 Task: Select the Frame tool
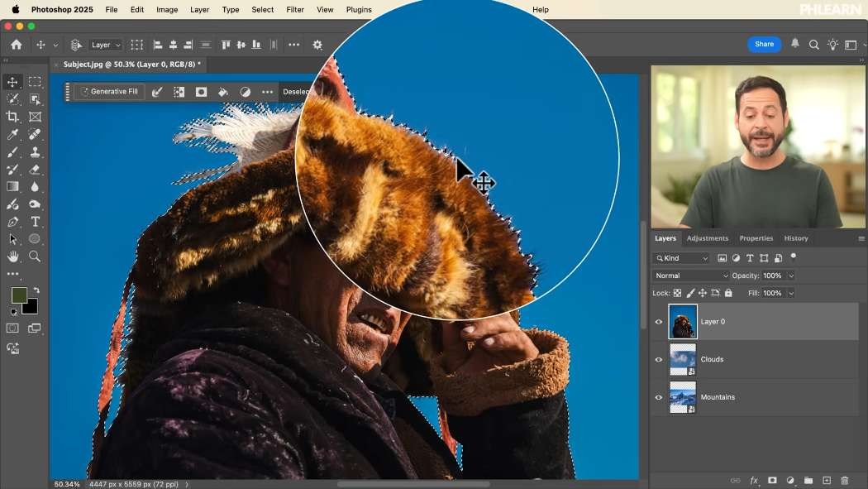[35, 117]
